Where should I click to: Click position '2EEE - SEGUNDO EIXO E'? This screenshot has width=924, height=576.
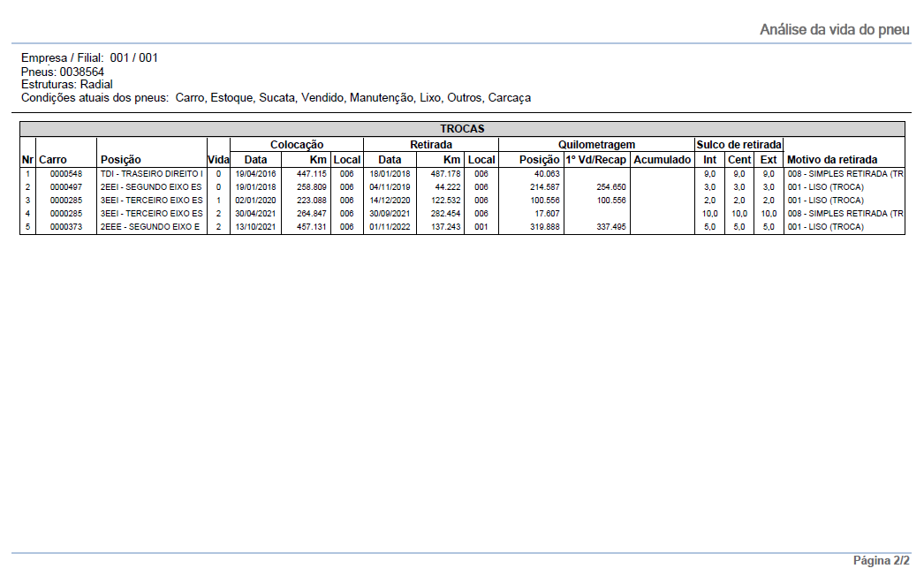click(x=150, y=227)
